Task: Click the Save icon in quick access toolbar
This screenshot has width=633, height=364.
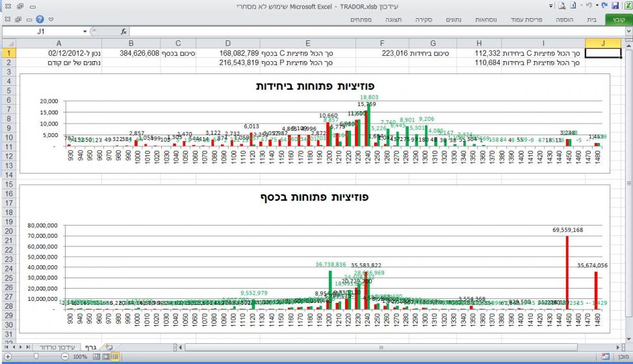Action: [615, 6]
